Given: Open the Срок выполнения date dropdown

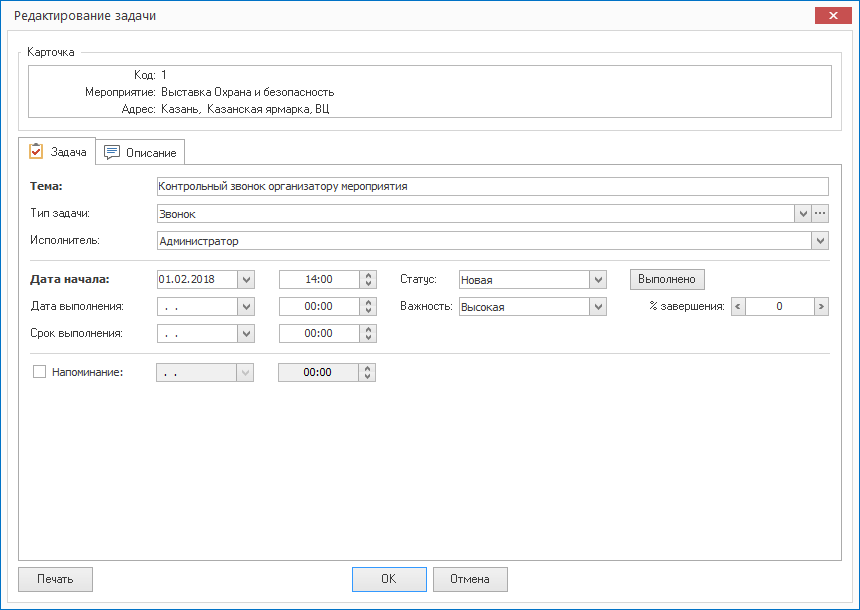Looking at the screenshot, I should coord(246,333).
